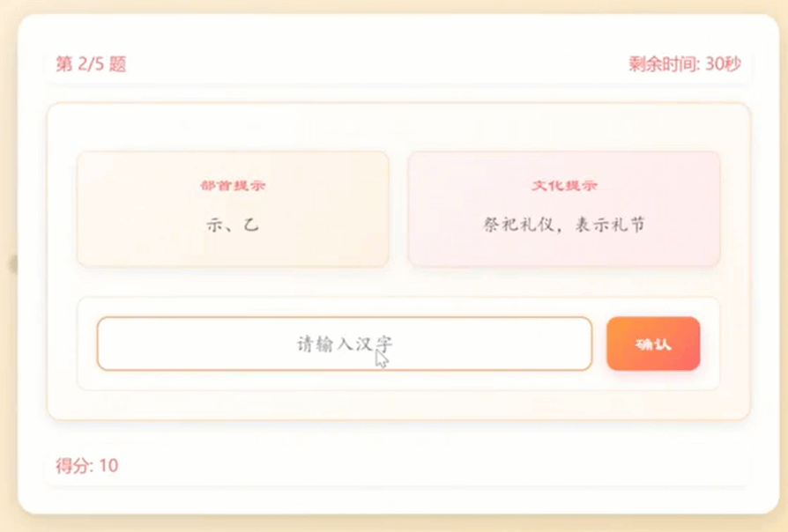788x532 pixels.
Task: Click the 第 character in the question counter
Action: pyautogui.click(x=63, y=64)
